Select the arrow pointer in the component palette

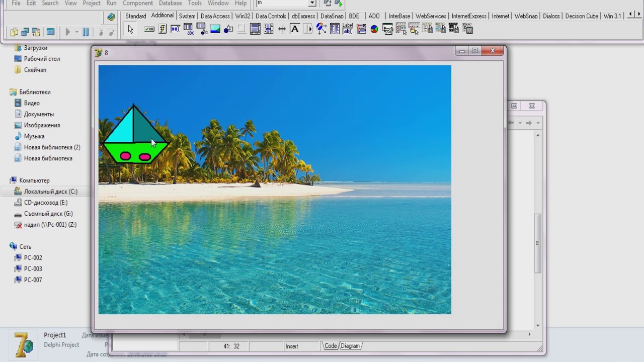130,29
